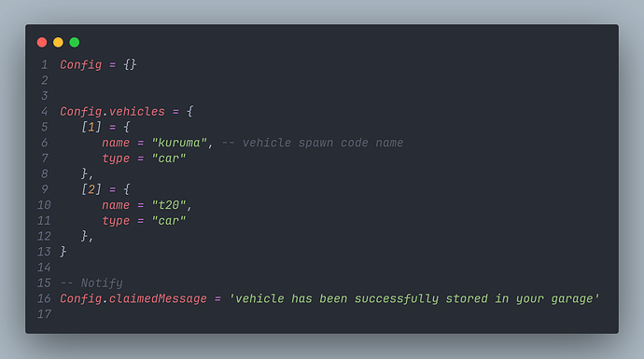Select the Config.vehicles declaration text
Screen dimensions: 644x359
(113, 112)
